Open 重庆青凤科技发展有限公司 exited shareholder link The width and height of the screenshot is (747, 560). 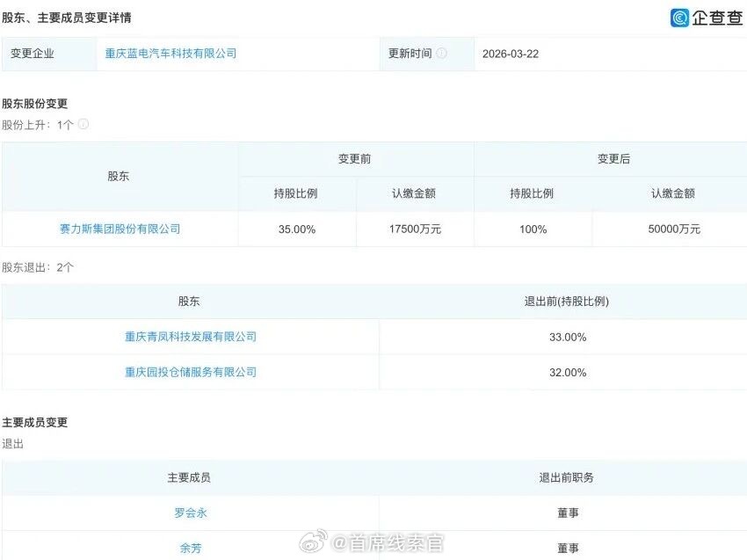tap(190, 337)
